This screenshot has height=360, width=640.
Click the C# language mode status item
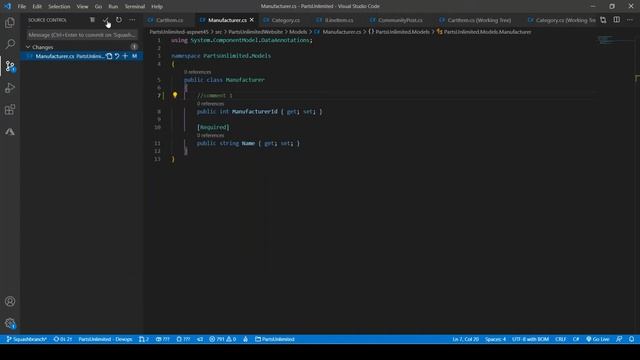click(576, 339)
